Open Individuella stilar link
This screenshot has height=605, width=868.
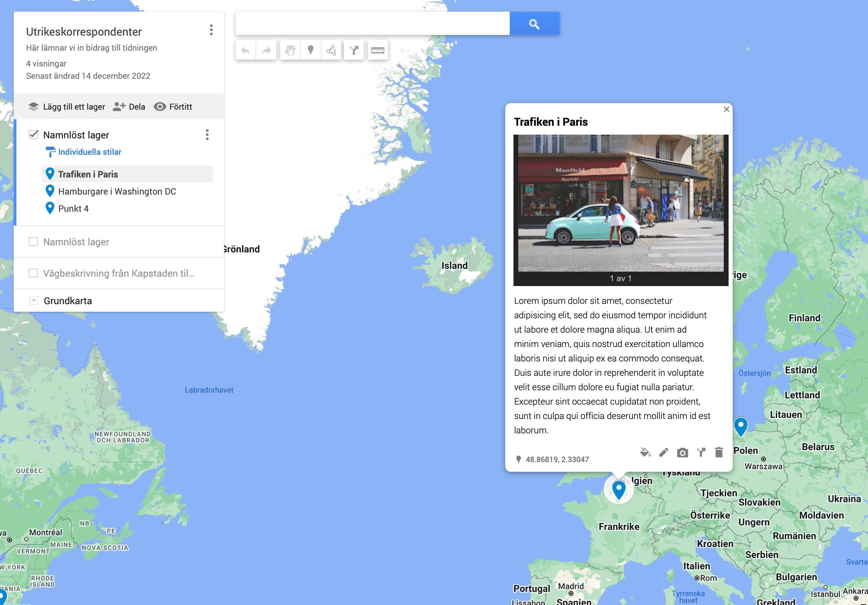point(90,152)
